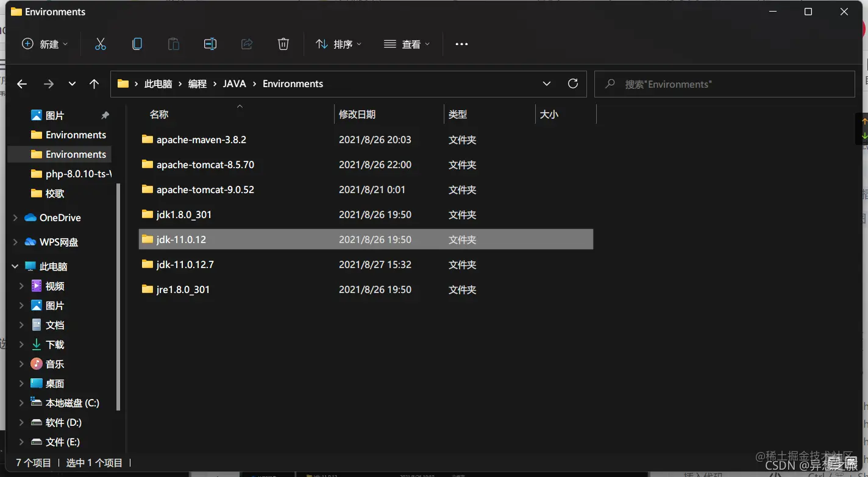
Task: Delete the selected folder
Action: point(283,43)
